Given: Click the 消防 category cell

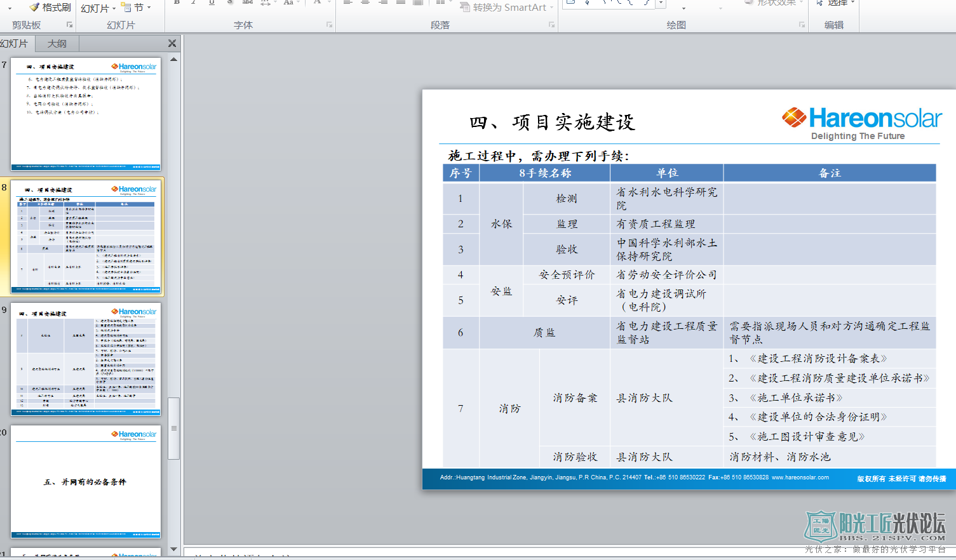Looking at the screenshot, I should [509, 408].
